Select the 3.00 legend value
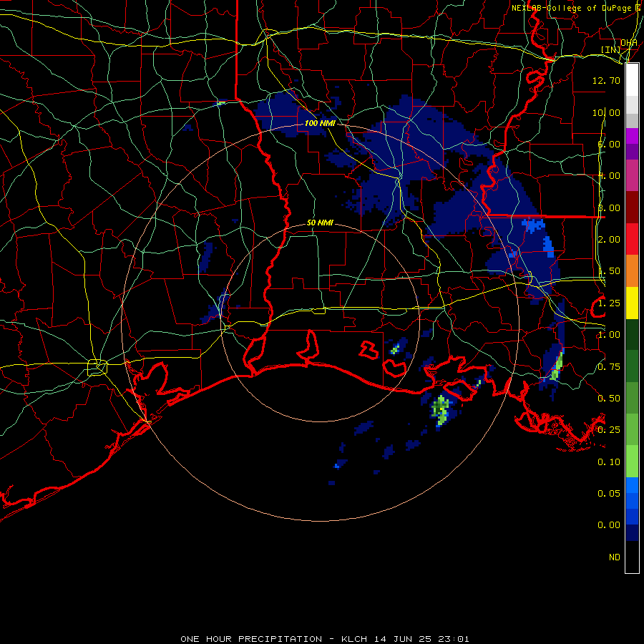The height and width of the screenshot is (644, 644). (609, 208)
